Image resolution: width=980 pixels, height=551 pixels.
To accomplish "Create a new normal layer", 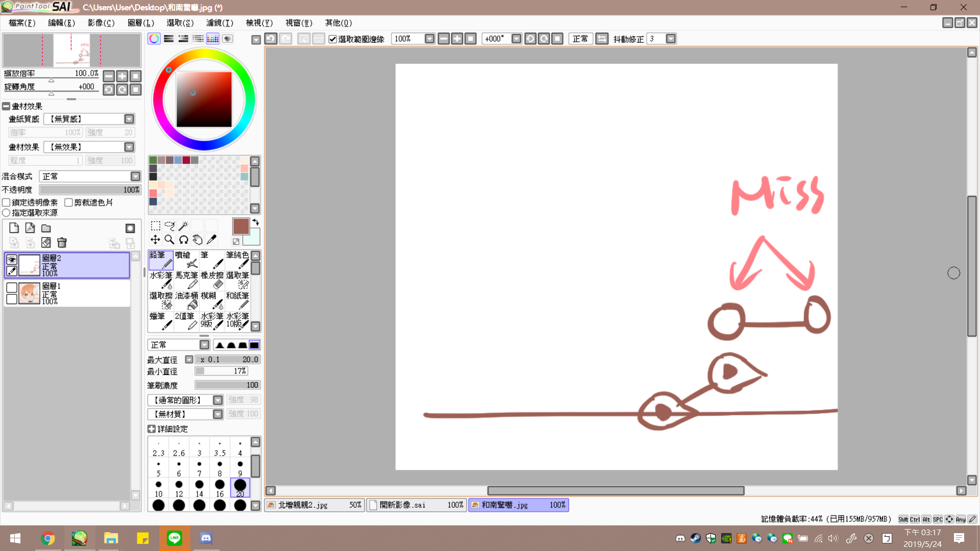I will [x=14, y=228].
